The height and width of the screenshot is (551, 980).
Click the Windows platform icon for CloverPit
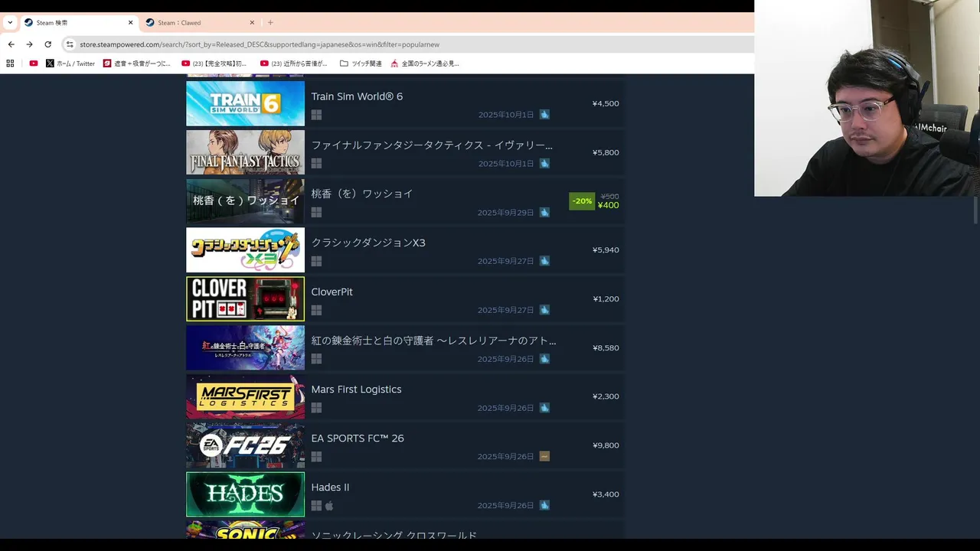316,310
